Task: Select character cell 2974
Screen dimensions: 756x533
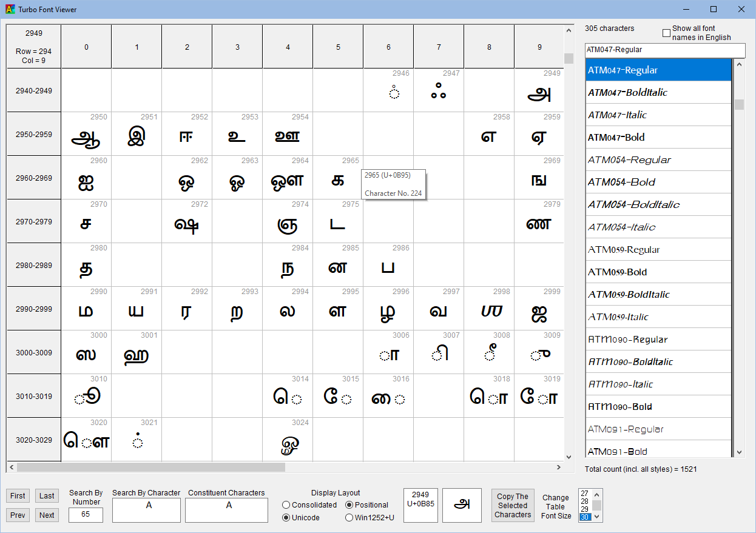Action: [288, 221]
